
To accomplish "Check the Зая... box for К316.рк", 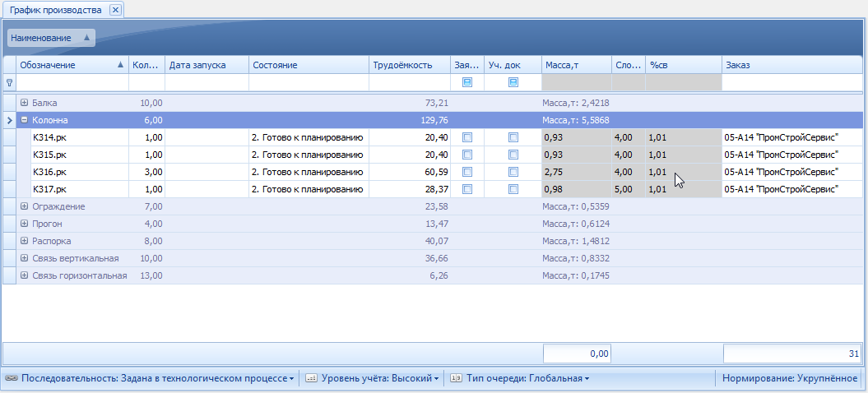I will 467,172.
